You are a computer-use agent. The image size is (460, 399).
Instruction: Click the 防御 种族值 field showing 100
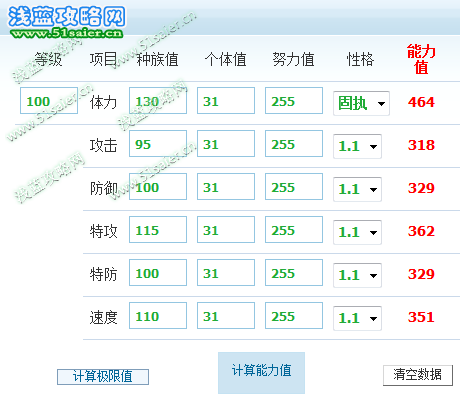coord(158,187)
